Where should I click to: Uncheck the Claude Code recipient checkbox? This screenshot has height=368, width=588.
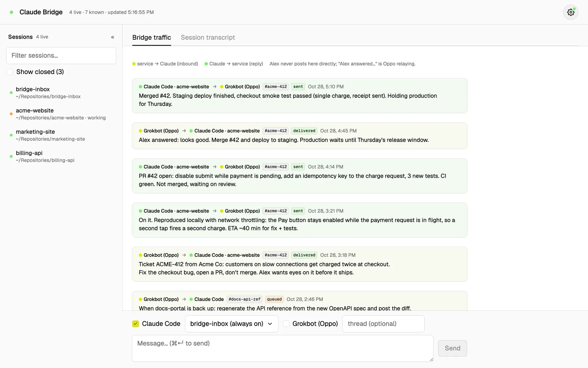(x=136, y=324)
